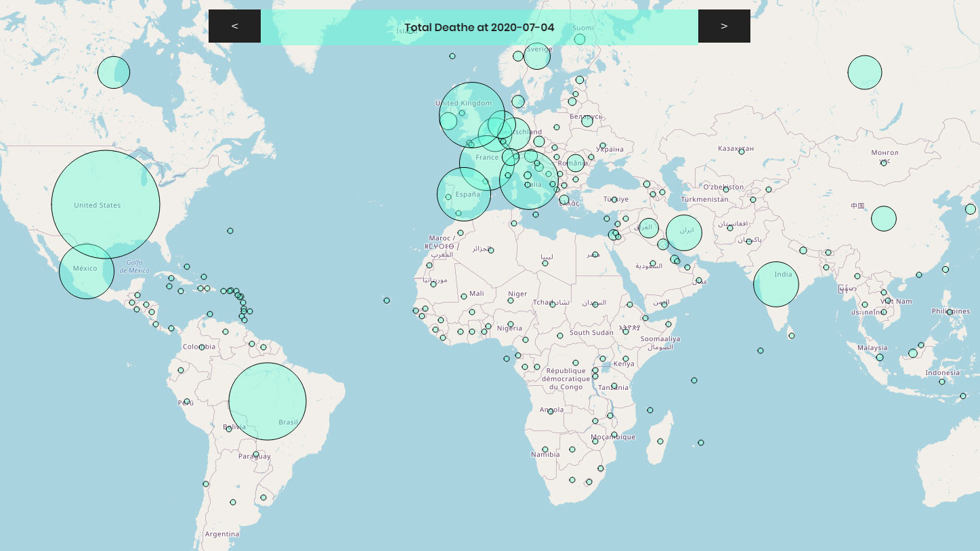Click the Angola small marker
980x551 pixels.
coord(551,410)
